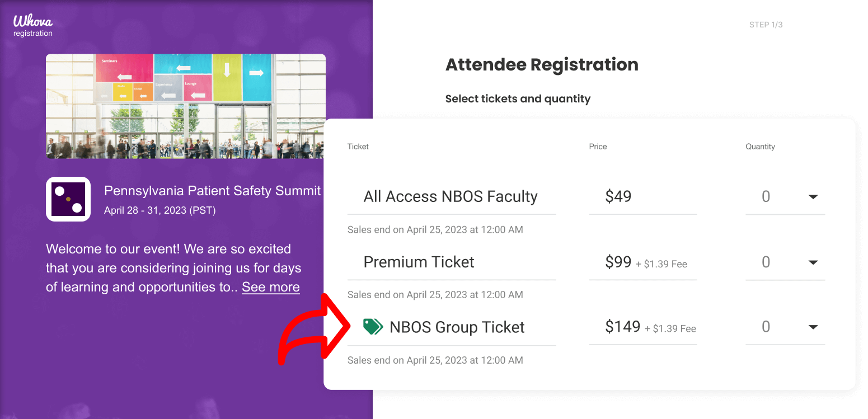Click the green tag icon beside NBOS Group Ticket
Screen dimensions: 868x419
coord(372,327)
